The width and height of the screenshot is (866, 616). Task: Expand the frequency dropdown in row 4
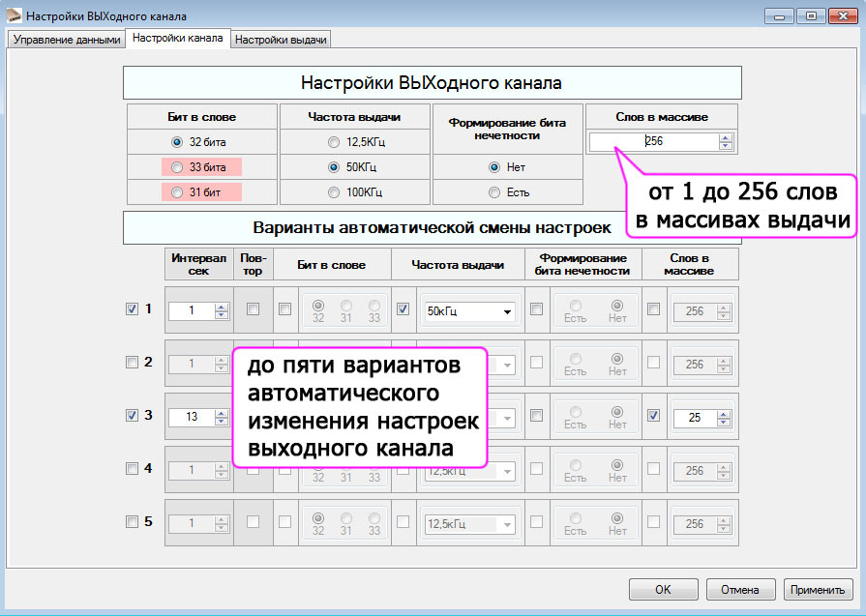[505, 471]
